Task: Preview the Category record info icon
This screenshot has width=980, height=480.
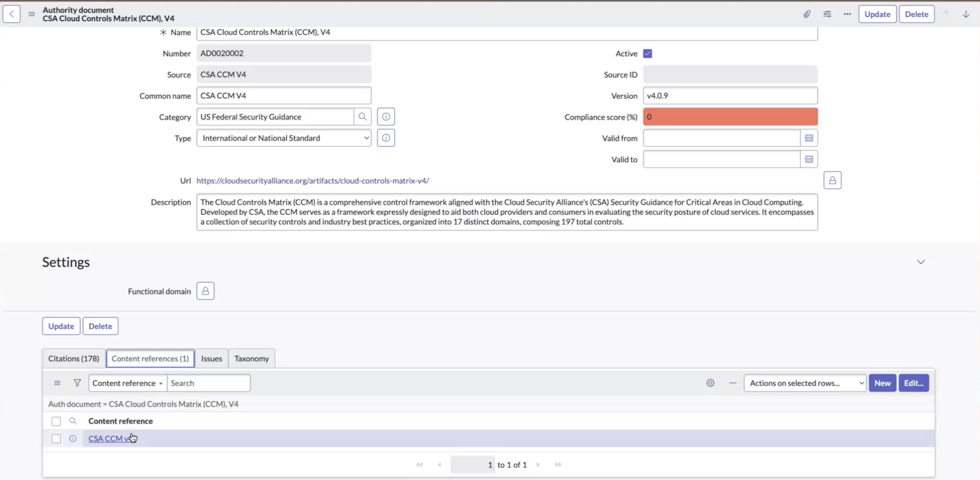Action: click(386, 117)
